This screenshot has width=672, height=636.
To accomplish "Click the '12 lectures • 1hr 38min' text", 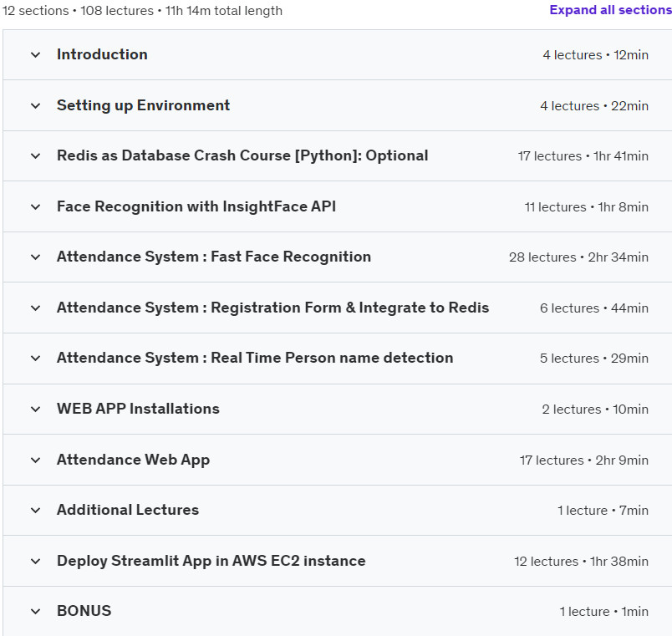I will 581,562.
